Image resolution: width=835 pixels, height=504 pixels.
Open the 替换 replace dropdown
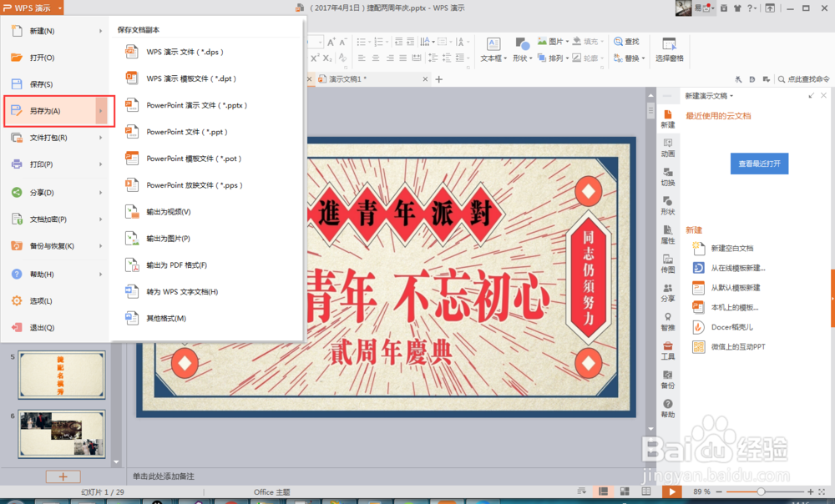point(629,58)
